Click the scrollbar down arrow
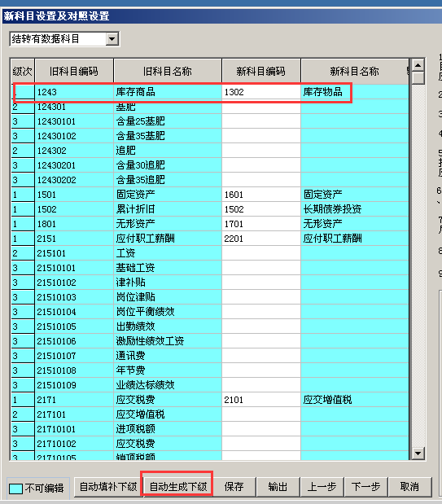 point(418,454)
